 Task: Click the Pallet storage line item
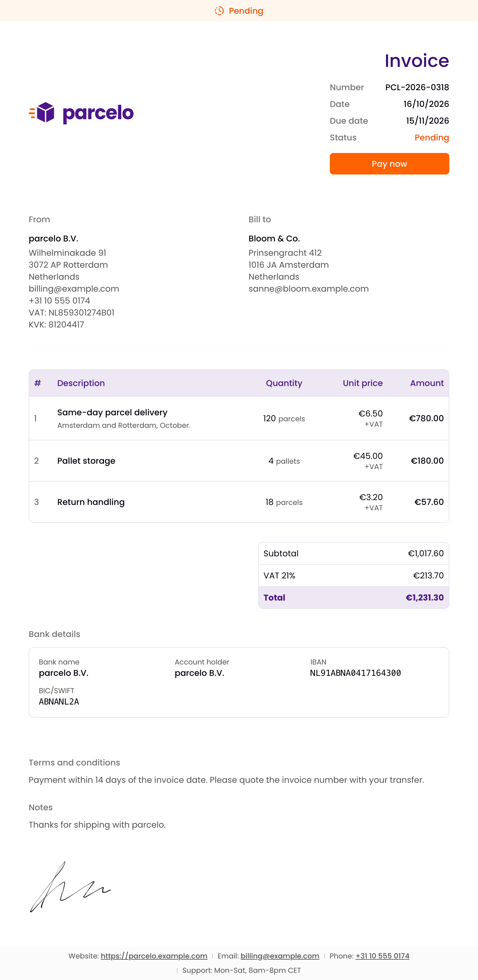[x=86, y=461]
